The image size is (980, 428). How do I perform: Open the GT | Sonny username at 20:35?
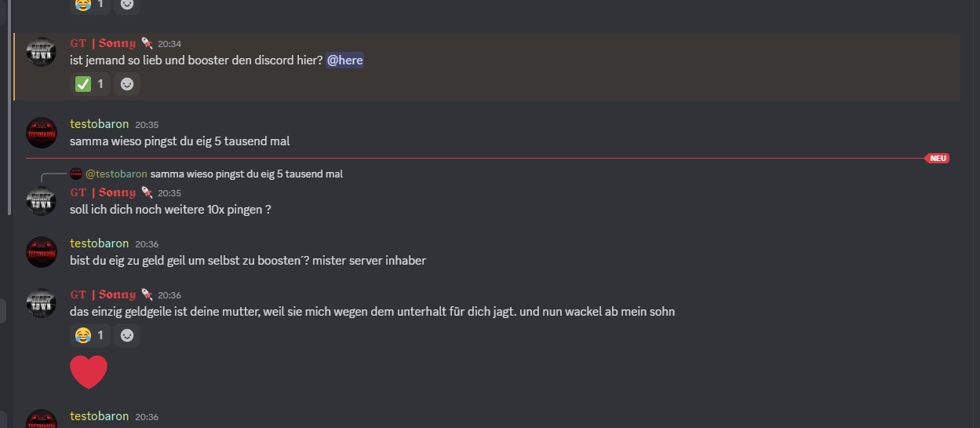pos(103,193)
